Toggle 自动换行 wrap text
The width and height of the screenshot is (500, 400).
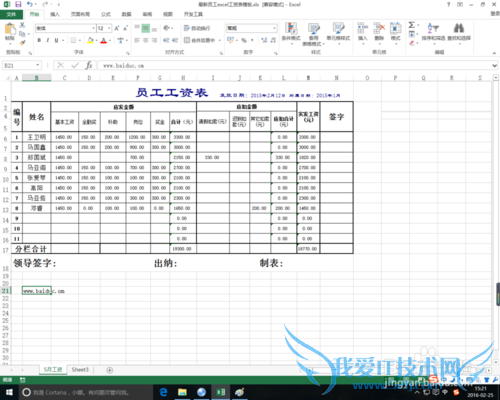pos(197,28)
